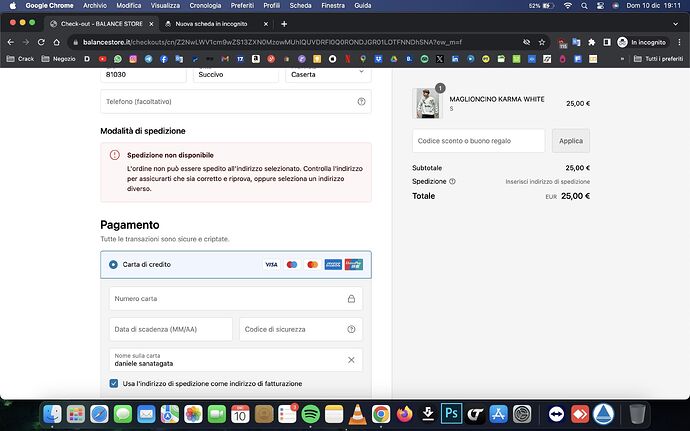Open Safari from the dock

(x=99, y=414)
